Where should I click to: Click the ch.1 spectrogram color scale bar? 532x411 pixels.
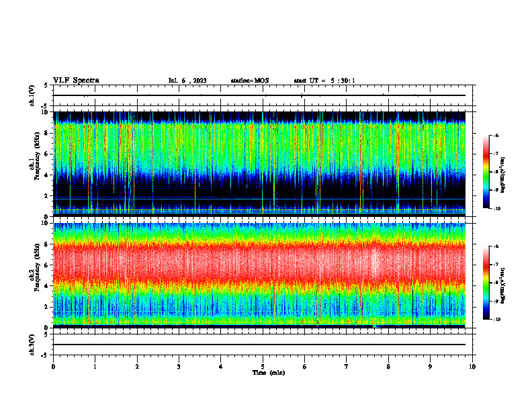point(486,172)
